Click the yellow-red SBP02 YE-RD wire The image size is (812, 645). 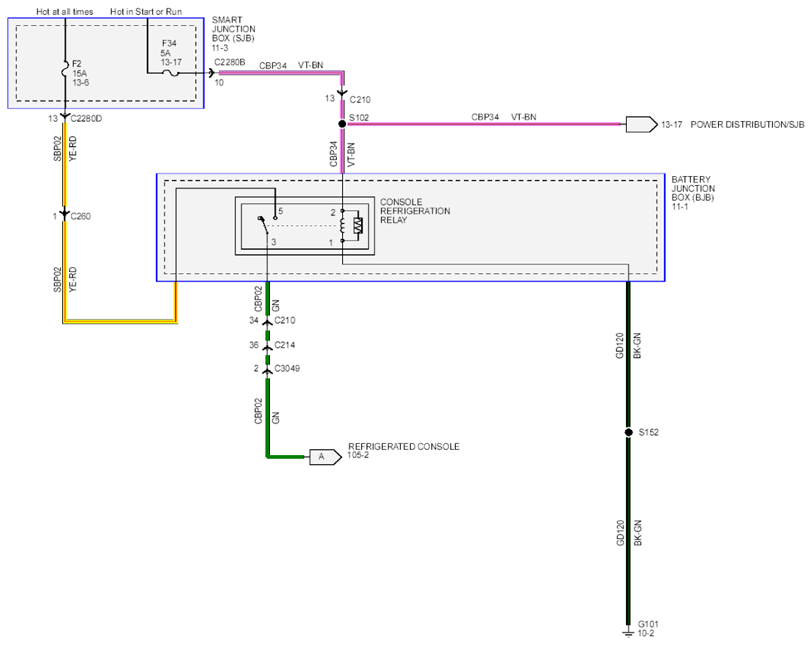point(65,164)
